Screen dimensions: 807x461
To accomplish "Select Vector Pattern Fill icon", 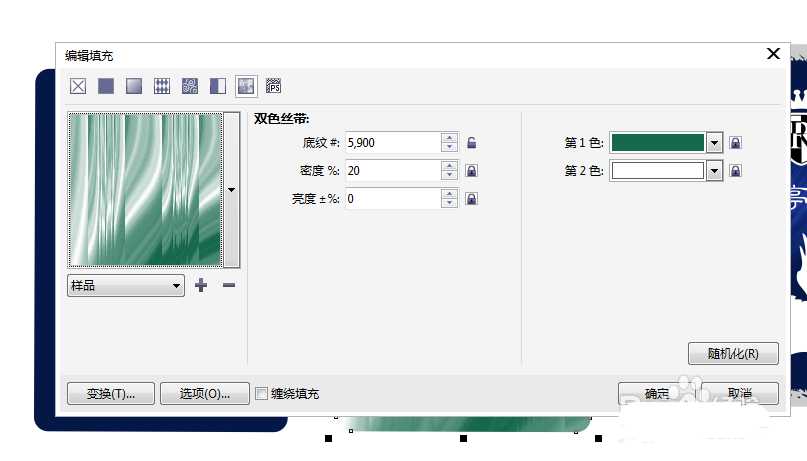I will point(162,87).
